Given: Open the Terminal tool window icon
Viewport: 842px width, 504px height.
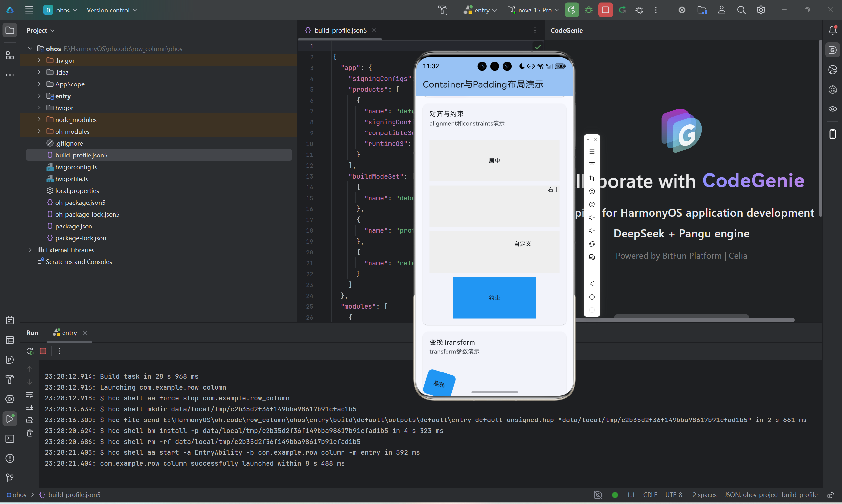Looking at the screenshot, I should 10,439.
